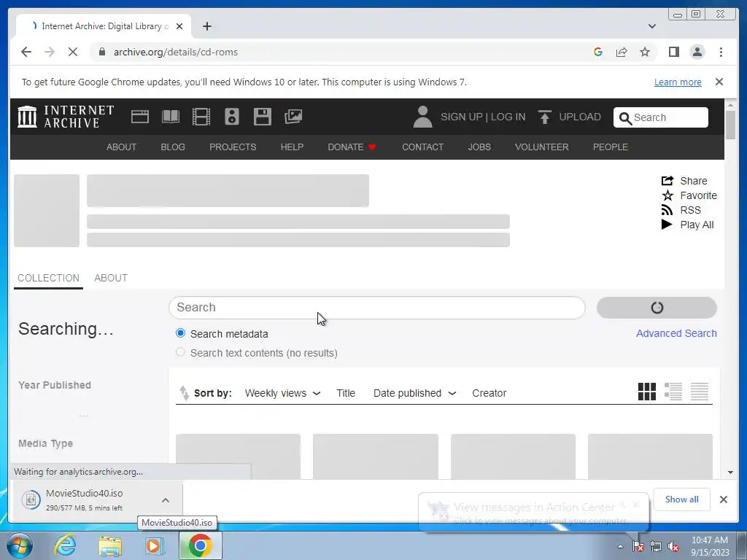Open a new browser tab
The image size is (747, 560).
pos(206,26)
